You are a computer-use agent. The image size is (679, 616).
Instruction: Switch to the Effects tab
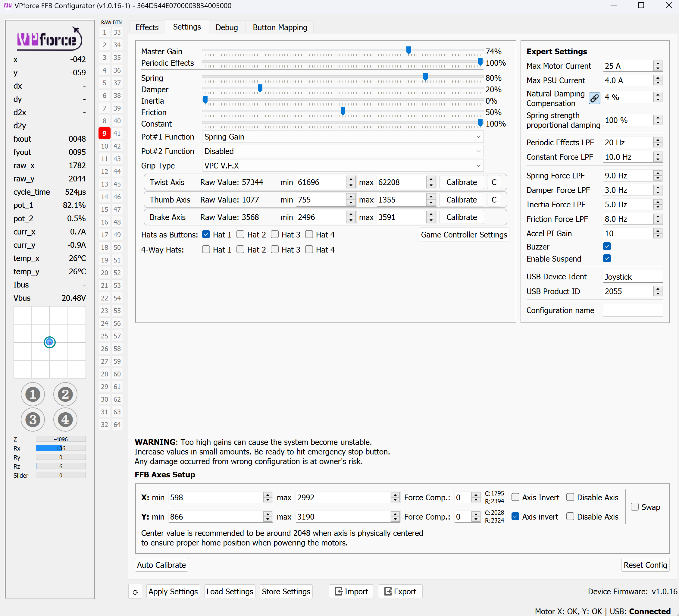(x=147, y=27)
